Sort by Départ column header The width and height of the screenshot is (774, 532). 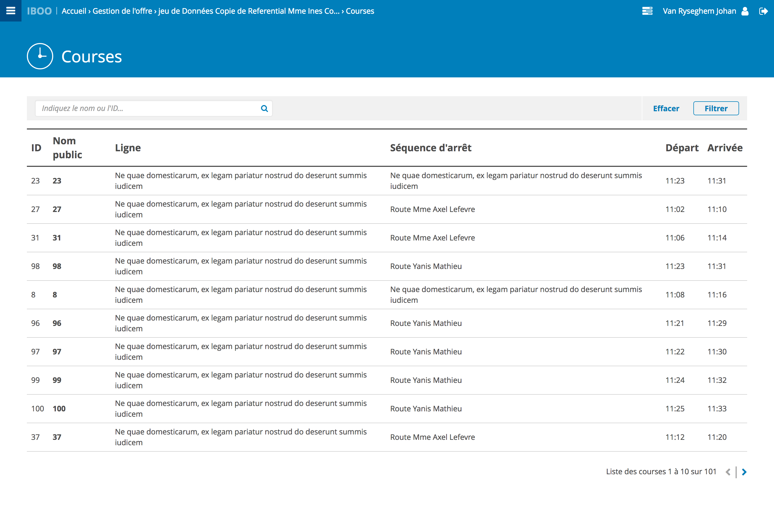pos(682,148)
